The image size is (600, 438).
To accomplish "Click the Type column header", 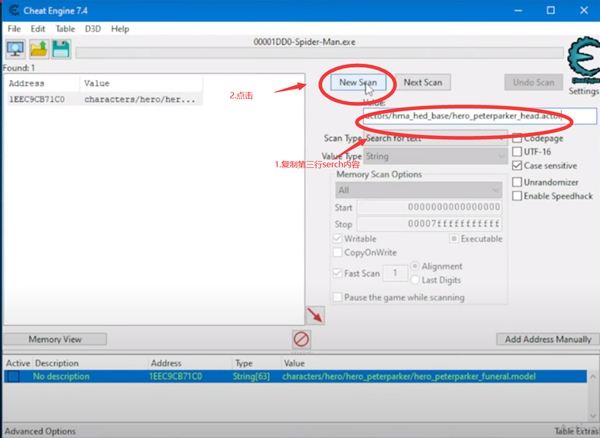I will pos(244,363).
